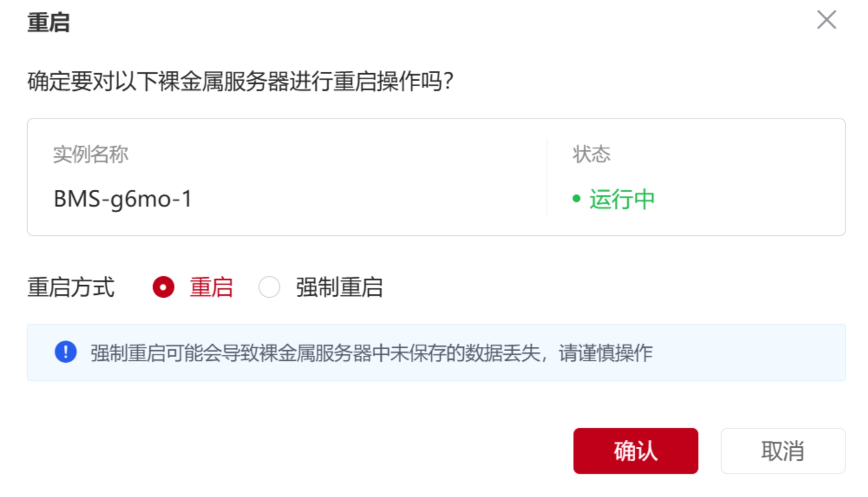Click the 实例名称 column header
868x497 pixels.
coord(91,154)
